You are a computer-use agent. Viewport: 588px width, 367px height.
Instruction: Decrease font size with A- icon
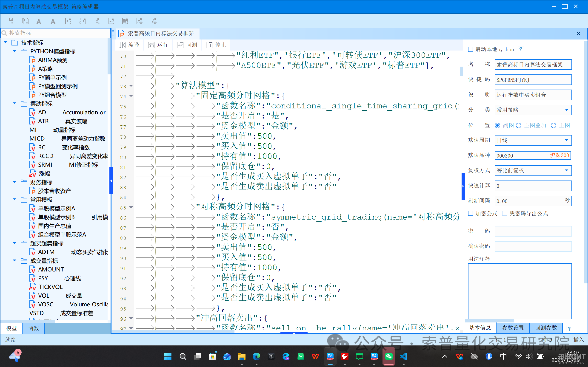pos(39,21)
